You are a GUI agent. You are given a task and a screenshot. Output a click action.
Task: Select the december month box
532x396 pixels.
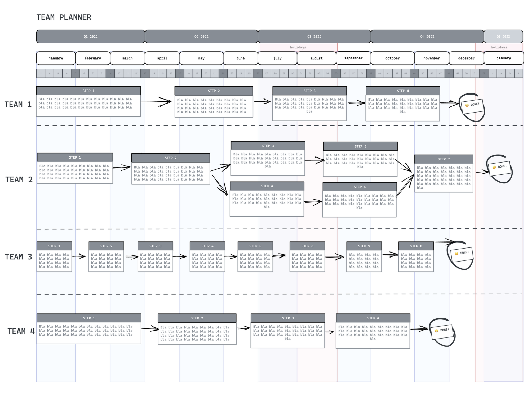(x=466, y=58)
